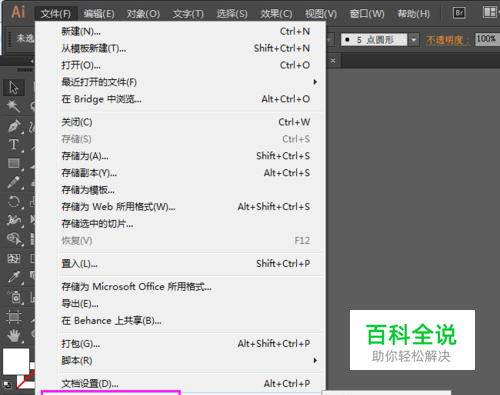Screen dimensions: 500x395
Task: Select the Pen tool
Action: (14, 126)
